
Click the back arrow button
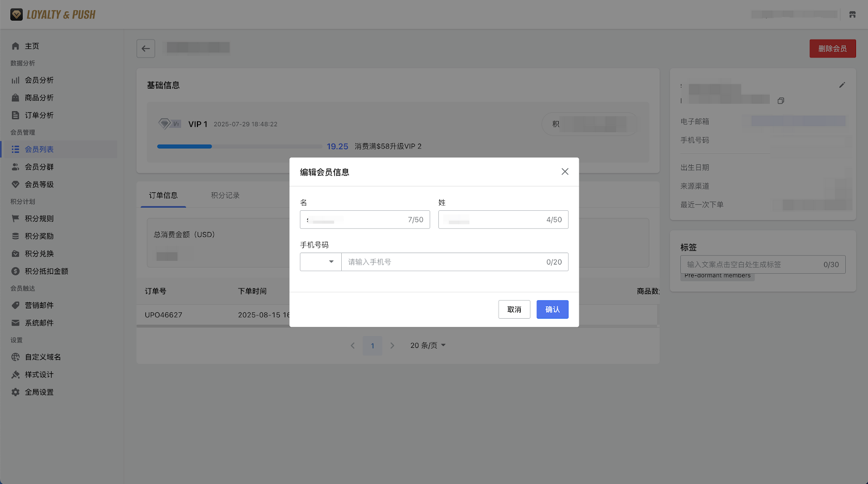[x=145, y=49]
